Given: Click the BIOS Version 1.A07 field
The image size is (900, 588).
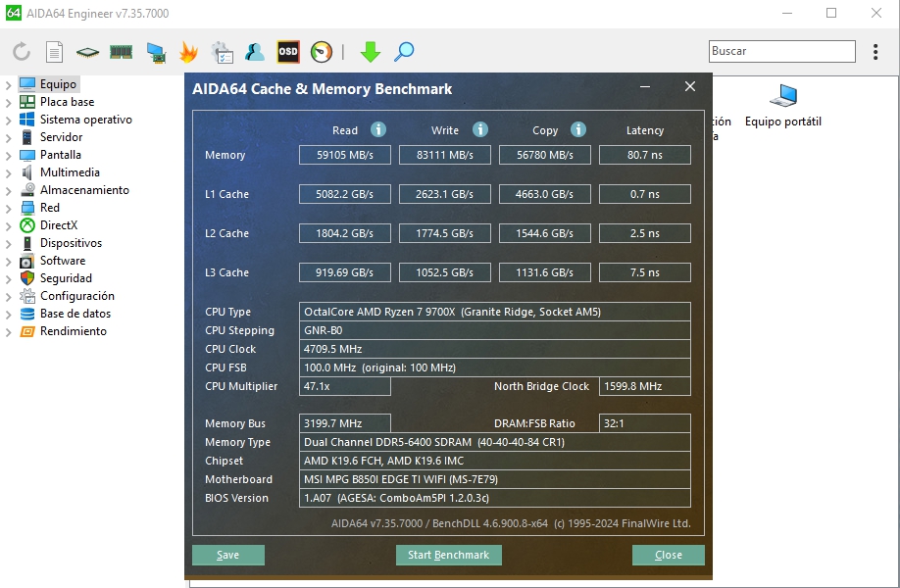Looking at the screenshot, I should click(495, 498).
